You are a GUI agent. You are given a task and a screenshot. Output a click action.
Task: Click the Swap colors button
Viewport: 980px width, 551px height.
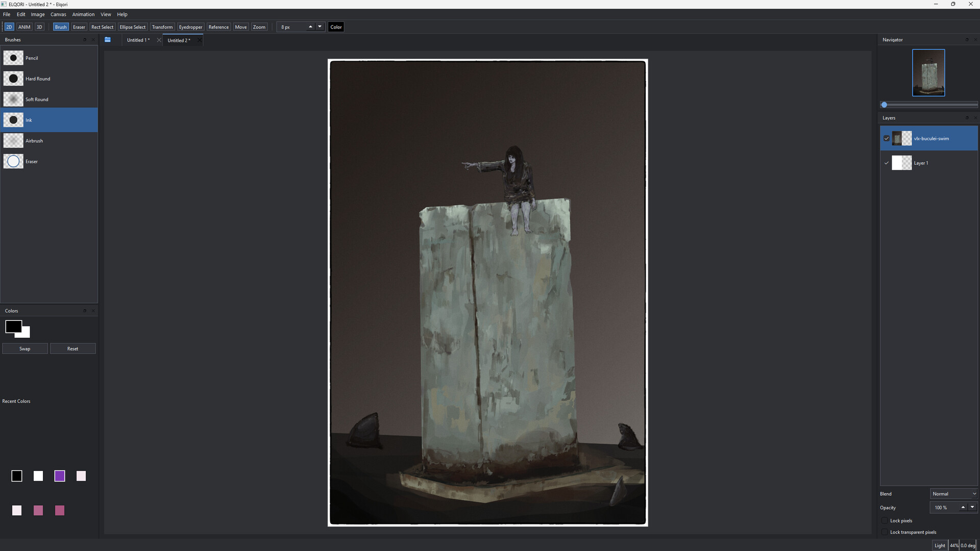tap(25, 348)
